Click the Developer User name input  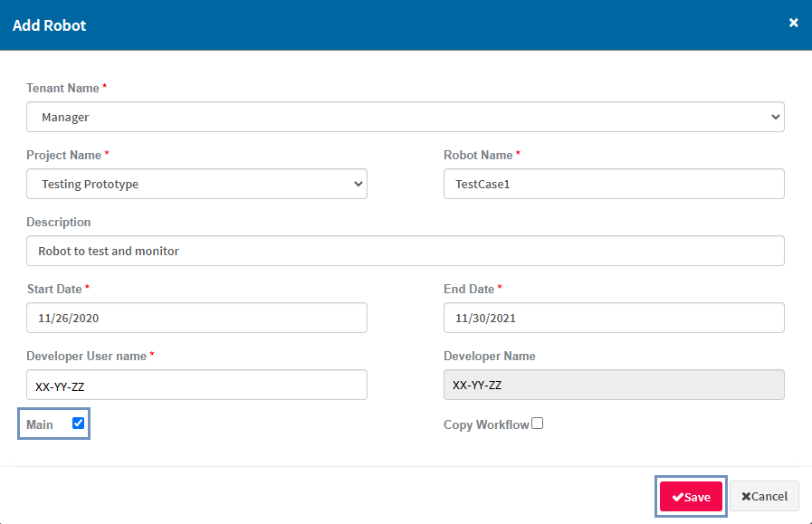coord(196,385)
